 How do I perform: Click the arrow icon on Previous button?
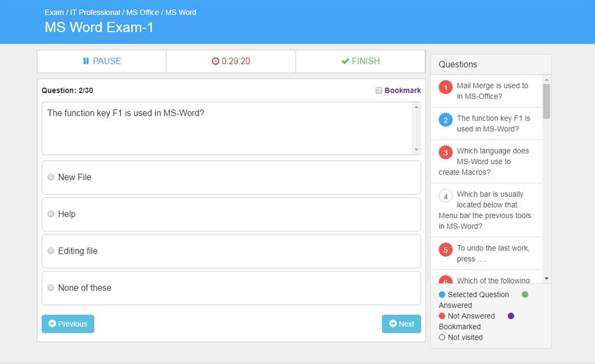[52, 323]
